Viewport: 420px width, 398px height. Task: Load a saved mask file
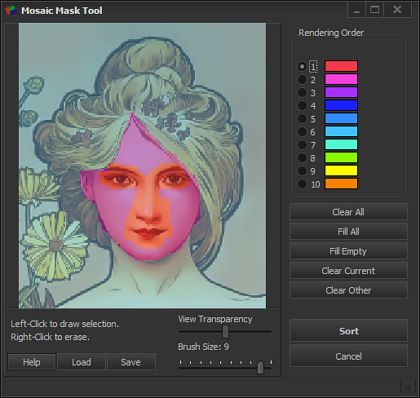[81, 362]
